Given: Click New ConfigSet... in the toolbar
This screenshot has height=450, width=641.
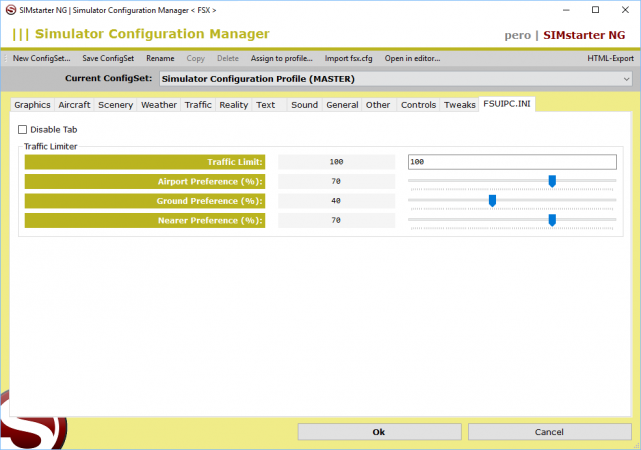Looking at the screenshot, I should point(41,58).
